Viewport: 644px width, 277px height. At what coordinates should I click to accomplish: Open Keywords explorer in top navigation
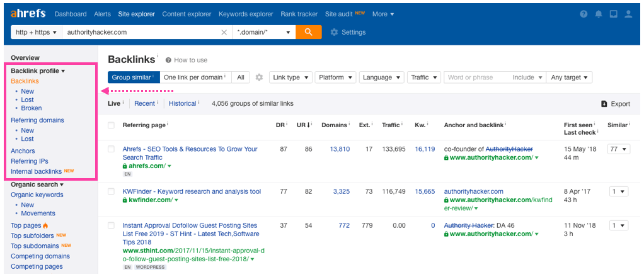[246, 14]
